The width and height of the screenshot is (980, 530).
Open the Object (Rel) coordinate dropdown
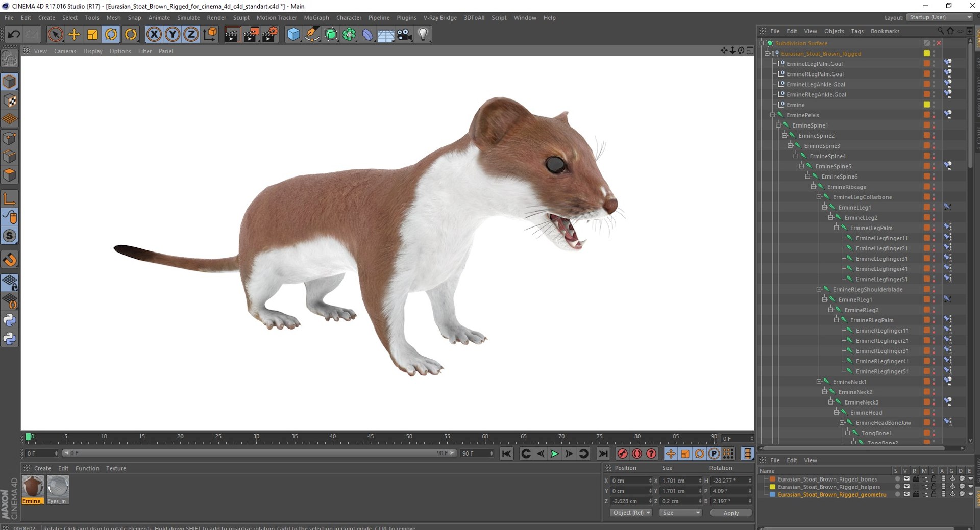coord(631,513)
